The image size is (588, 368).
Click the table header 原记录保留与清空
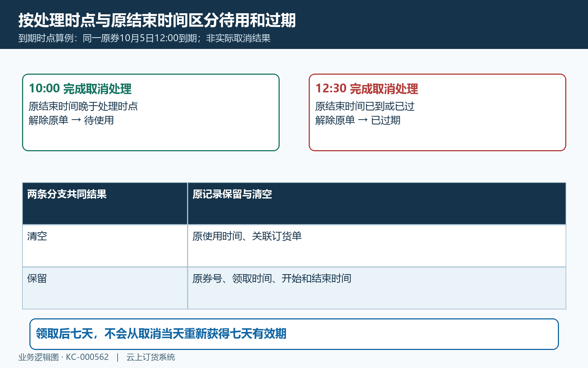(x=377, y=204)
